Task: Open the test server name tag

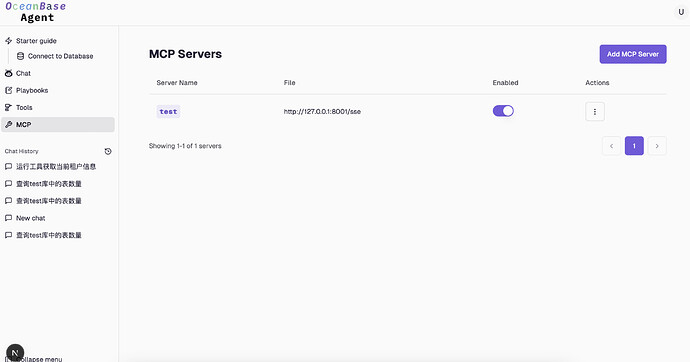Action: click(x=168, y=112)
